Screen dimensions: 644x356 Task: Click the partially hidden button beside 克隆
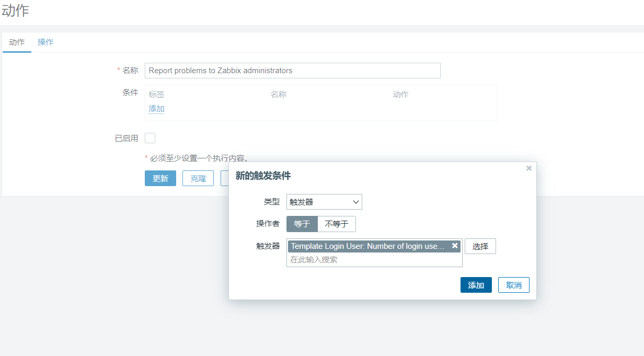coord(225,178)
